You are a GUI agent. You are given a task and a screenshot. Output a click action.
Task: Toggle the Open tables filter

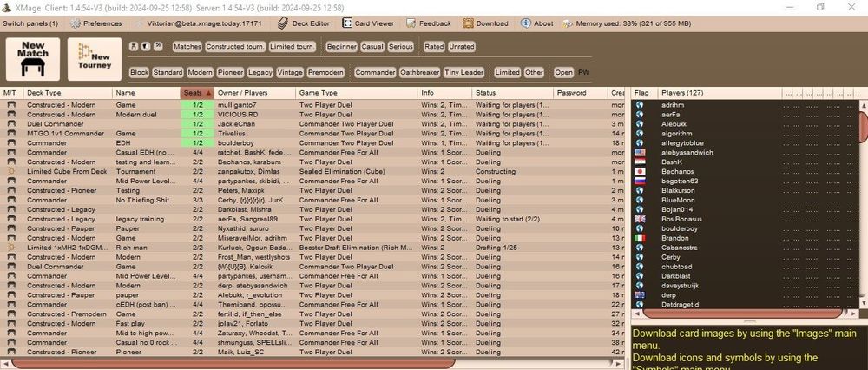(563, 73)
